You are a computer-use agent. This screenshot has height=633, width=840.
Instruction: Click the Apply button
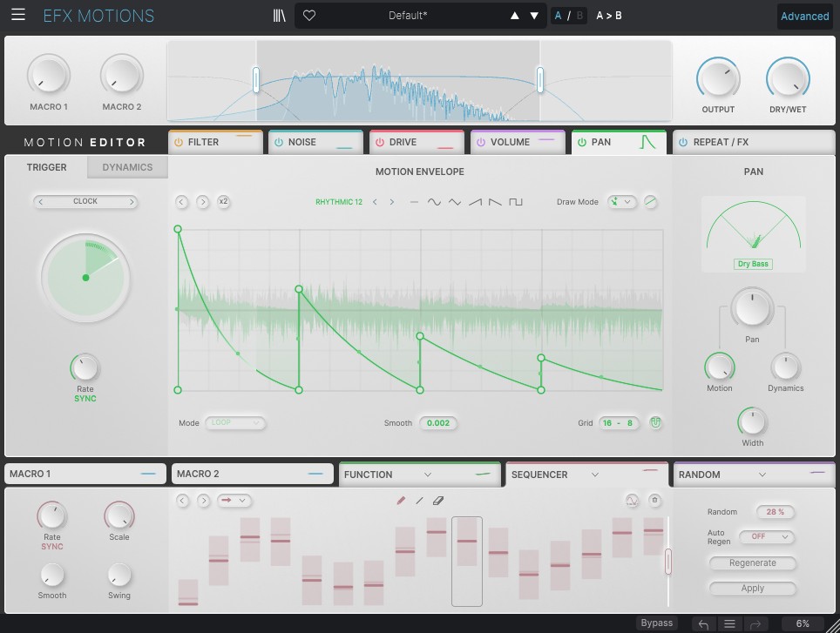click(x=752, y=588)
